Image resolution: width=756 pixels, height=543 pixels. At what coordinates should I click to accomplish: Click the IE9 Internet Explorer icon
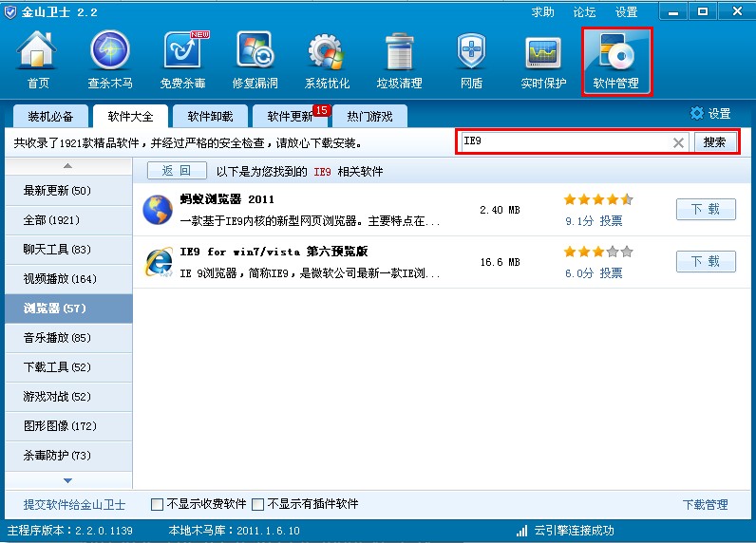click(159, 262)
